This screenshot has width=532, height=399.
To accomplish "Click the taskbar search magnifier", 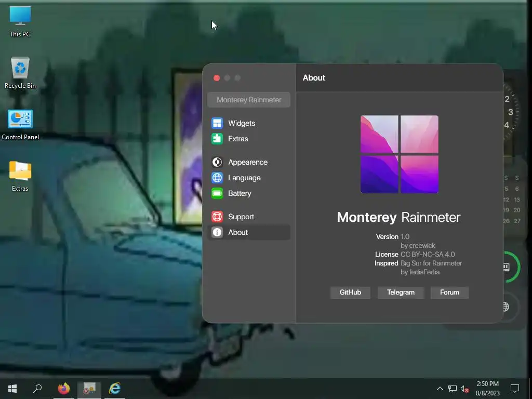I will tap(37, 389).
